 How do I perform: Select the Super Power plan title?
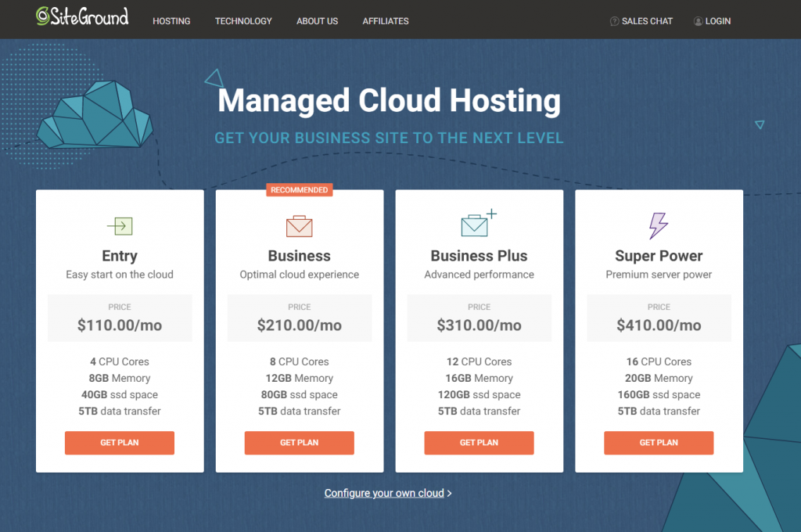pyautogui.click(x=659, y=256)
